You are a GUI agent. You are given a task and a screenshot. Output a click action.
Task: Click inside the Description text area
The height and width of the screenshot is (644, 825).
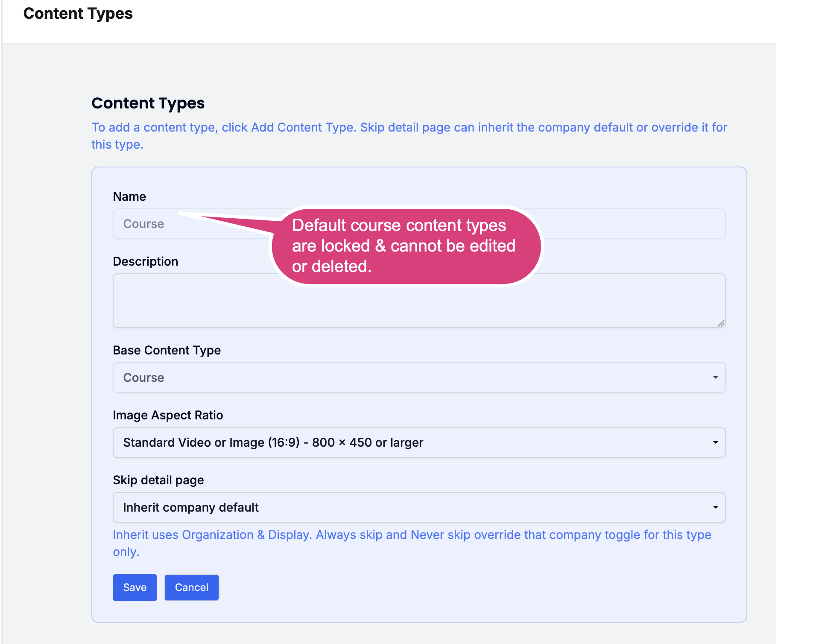[x=419, y=301]
